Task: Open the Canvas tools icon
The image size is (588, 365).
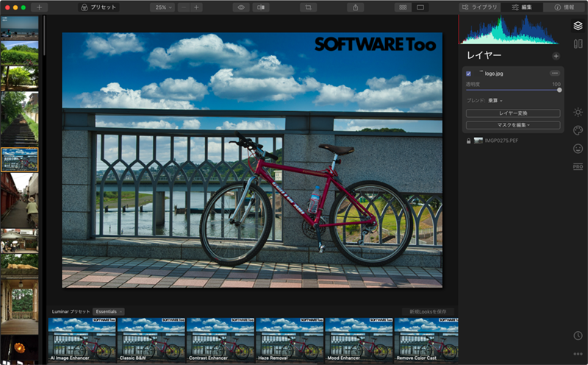Action: [578, 43]
